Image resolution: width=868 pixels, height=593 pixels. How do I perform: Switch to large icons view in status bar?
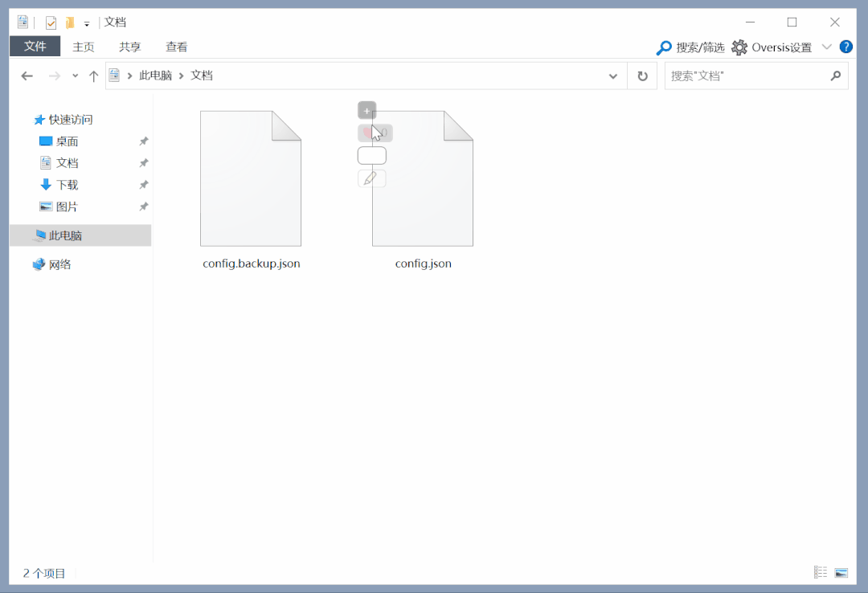pyautogui.click(x=841, y=572)
